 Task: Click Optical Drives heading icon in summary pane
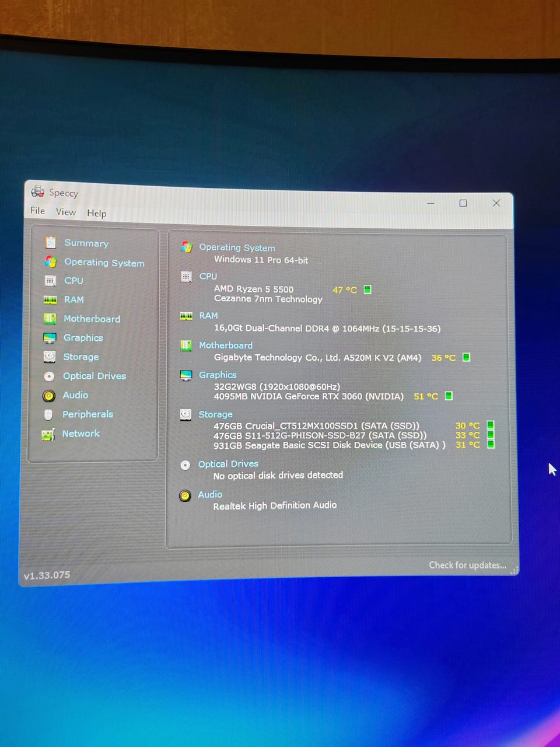pyautogui.click(x=185, y=465)
